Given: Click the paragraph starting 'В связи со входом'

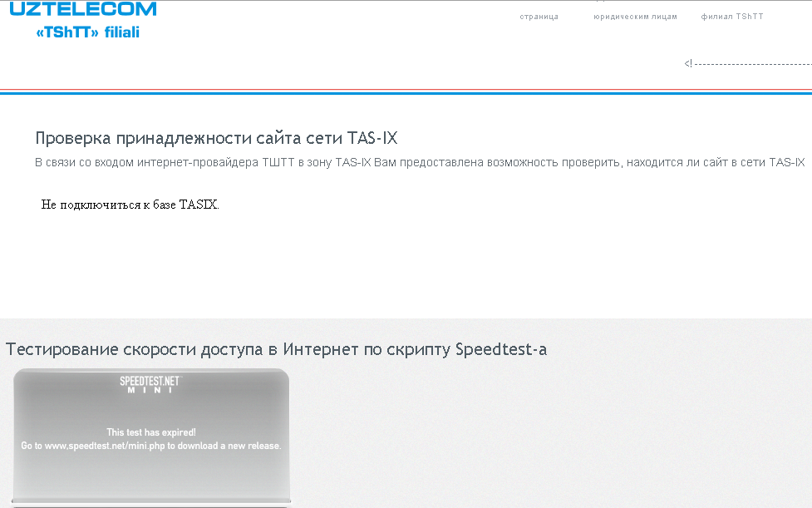Looking at the screenshot, I should point(420,163).
